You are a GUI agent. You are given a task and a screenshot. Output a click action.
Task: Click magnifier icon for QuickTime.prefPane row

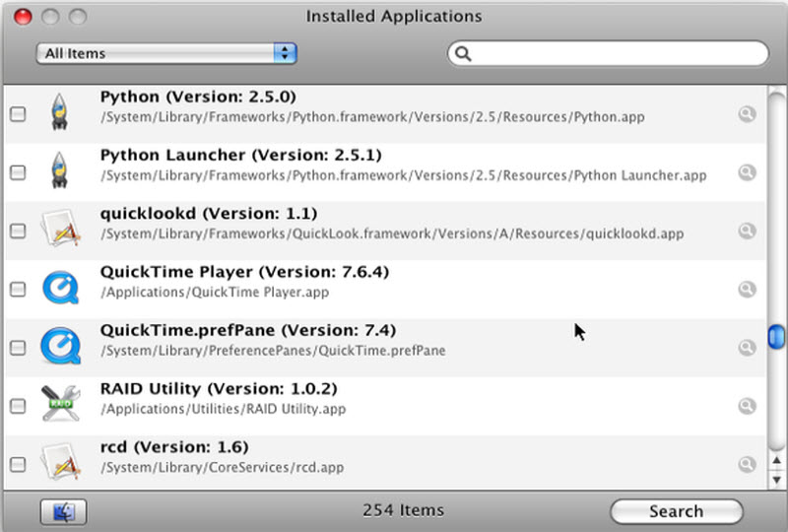tap(747, 348)
